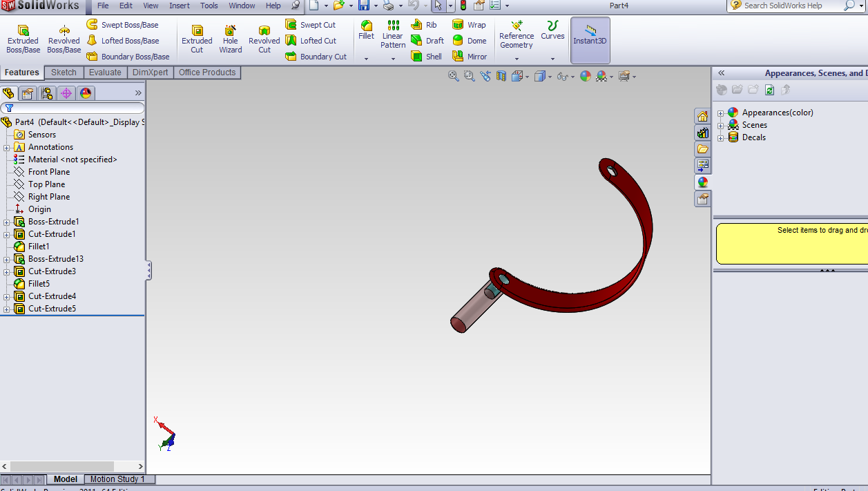
Task: Click the feature tree filter field
Action: (73, 108)
